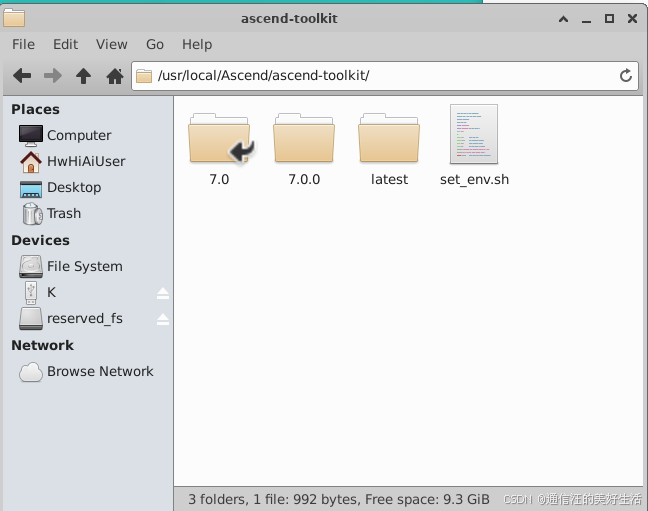This screenshot has width=648, height=511.
Task: Open the Edit menu
Action: point(65,44)
